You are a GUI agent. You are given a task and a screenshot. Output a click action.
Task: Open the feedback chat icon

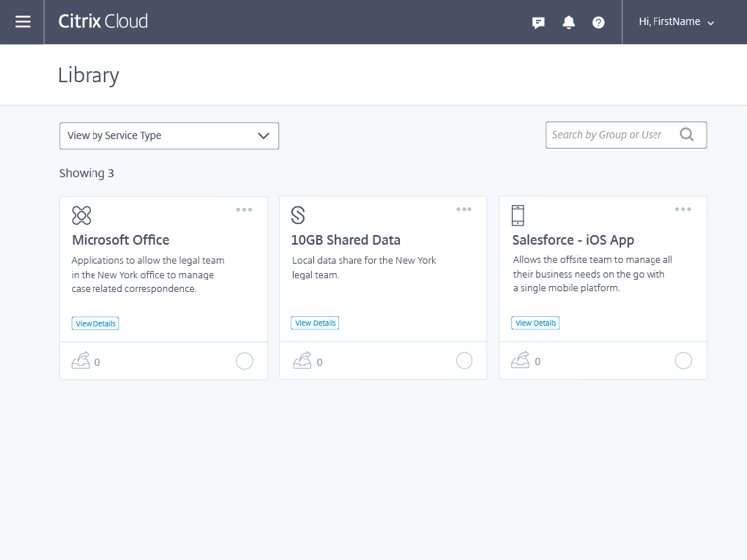(x=538, y=22)
